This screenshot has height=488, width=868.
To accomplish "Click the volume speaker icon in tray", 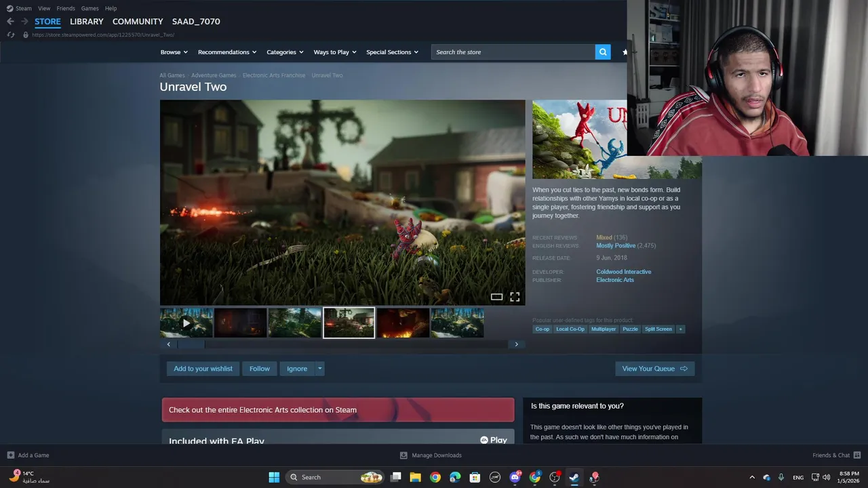I will [x=826, y=477].
